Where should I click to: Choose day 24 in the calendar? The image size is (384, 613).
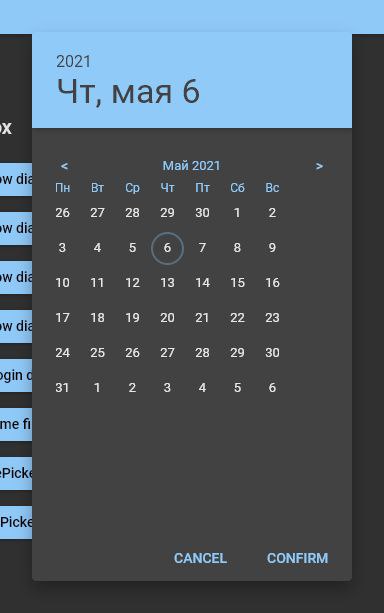(x=63, y=353)
